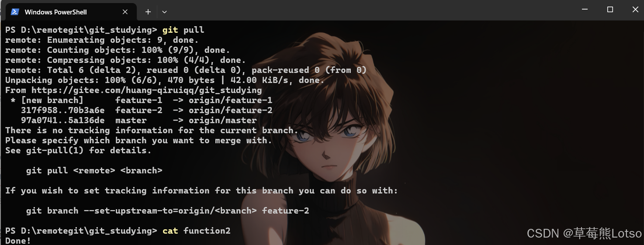Click the 97a0741..5a136de commit range
Image resolution: width=644 pixels, height=245 pixels.
point(62,121)
